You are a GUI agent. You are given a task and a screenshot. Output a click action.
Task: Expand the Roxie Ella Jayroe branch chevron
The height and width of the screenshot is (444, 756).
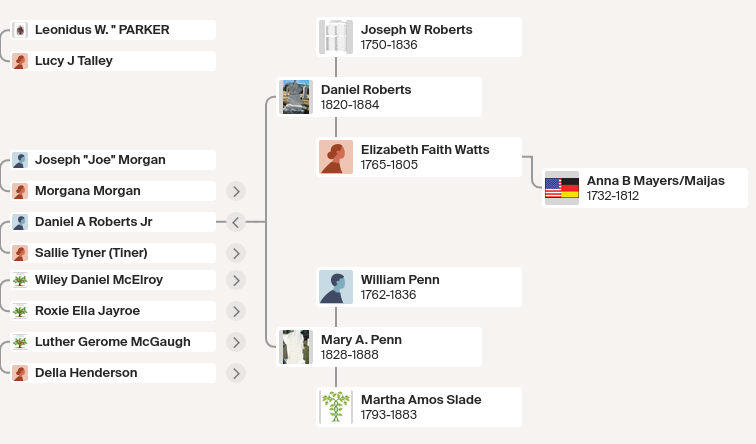coord(236,311)
